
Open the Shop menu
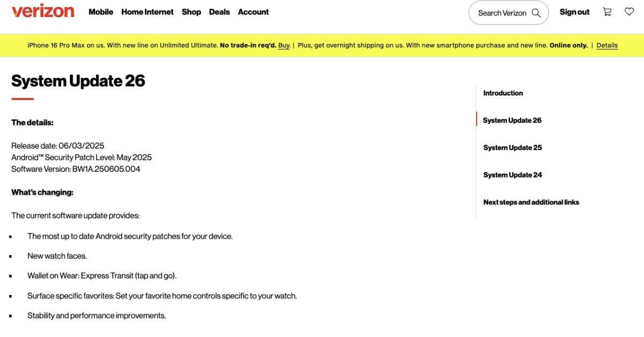(192, 12)
